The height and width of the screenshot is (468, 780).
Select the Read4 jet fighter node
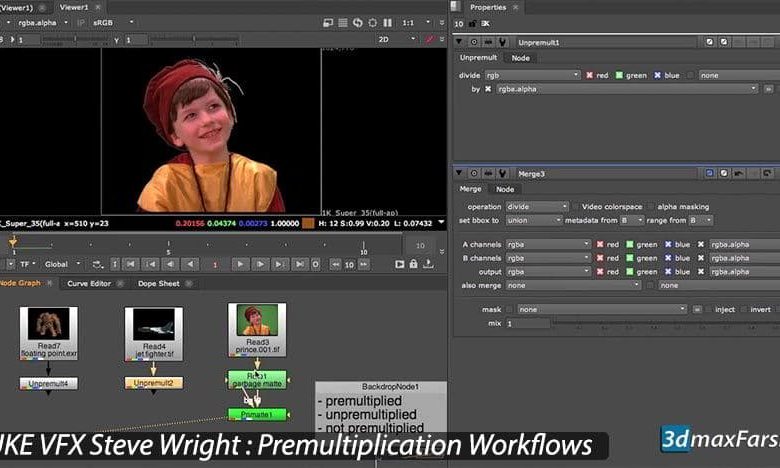[x=153, y=334]
